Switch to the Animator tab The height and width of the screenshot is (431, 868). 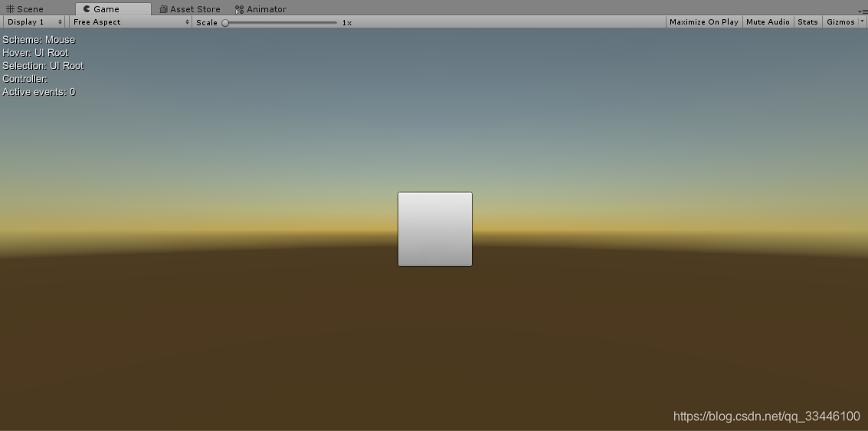260,9
